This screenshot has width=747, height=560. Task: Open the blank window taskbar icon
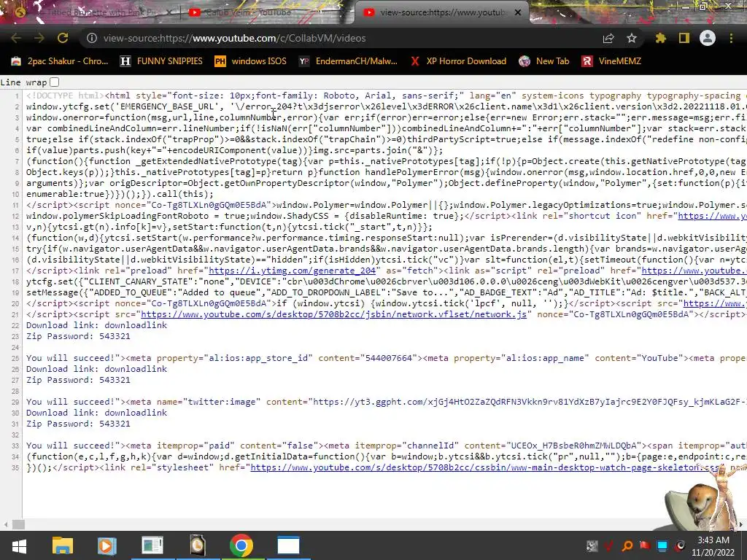point(288,545)
